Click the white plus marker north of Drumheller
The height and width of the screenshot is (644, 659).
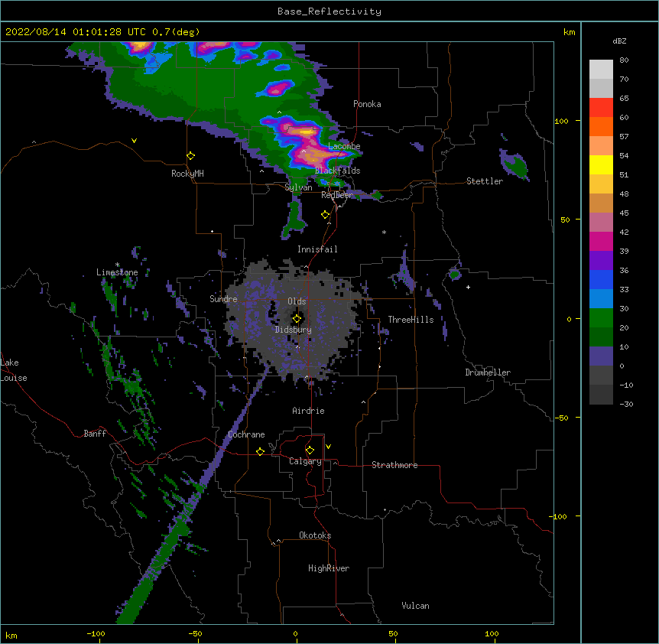coord(468,287)
